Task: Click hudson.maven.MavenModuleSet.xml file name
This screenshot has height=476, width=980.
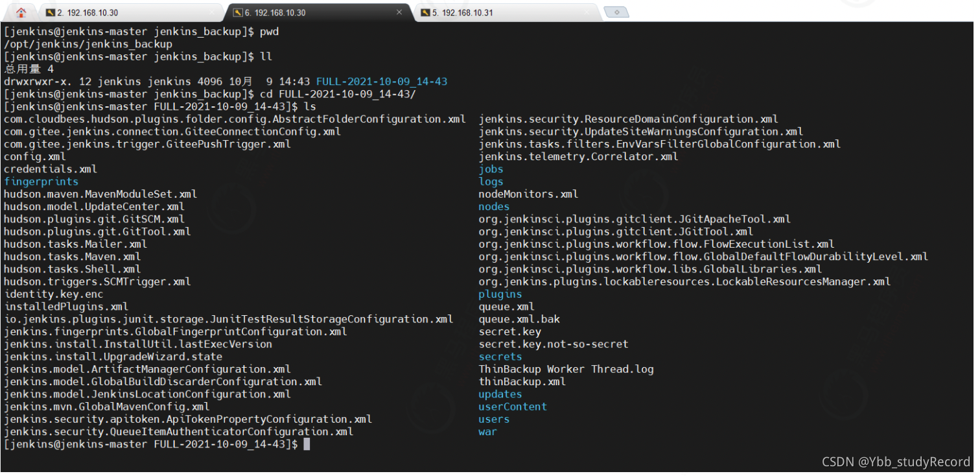Action: click(x=100, y=194)
